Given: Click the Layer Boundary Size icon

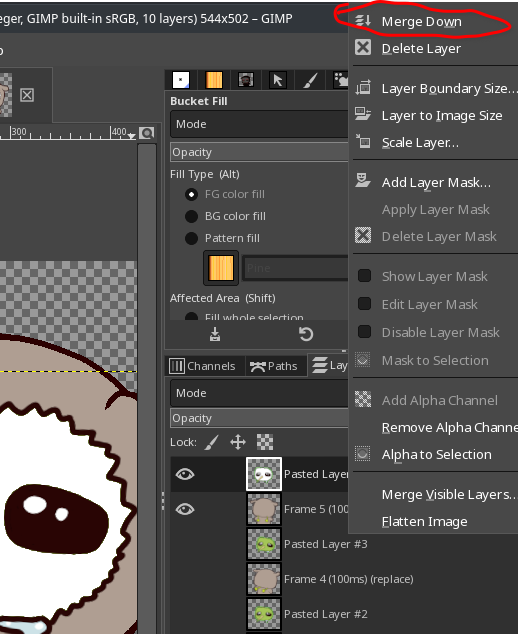Looking at the screenshot, I should (363, 88).
